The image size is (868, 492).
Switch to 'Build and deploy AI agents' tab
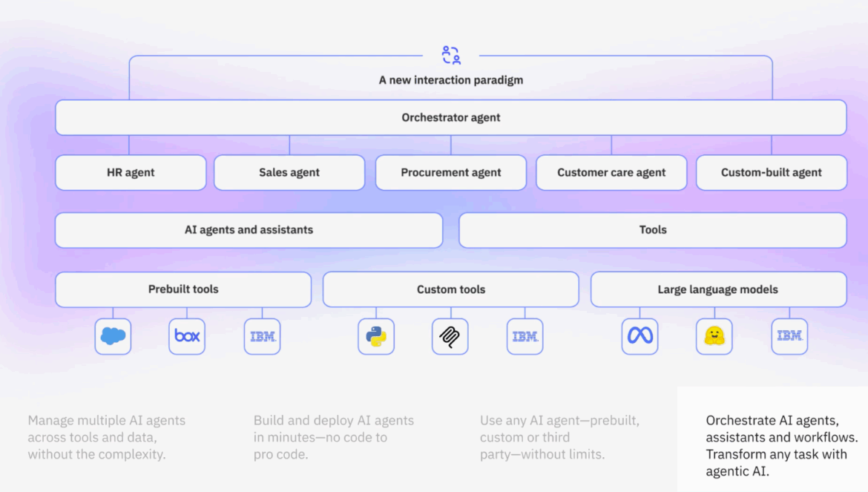click(x=334, y=437)
